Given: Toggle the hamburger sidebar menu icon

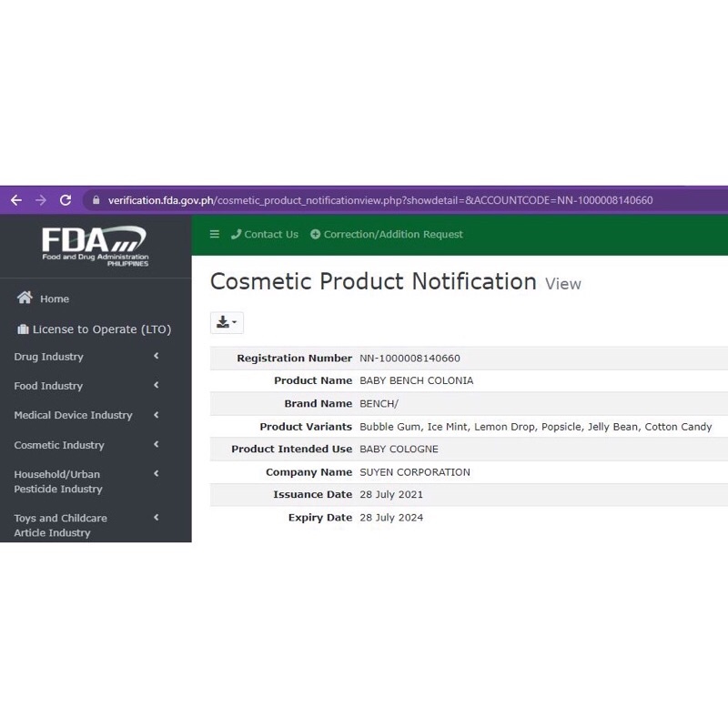Looking at the screenshot, I should [x=215, y=234].
